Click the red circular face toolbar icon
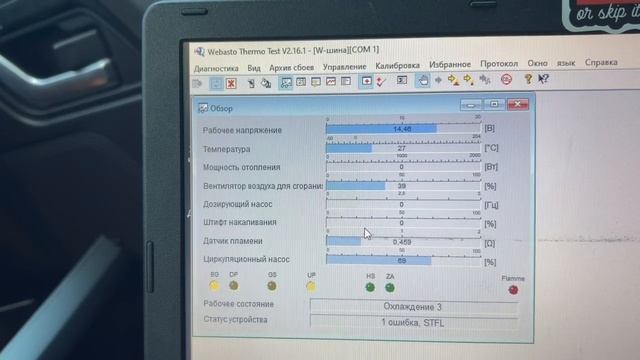The height and width of the screenshot is (360, 640). pos(506,79)
